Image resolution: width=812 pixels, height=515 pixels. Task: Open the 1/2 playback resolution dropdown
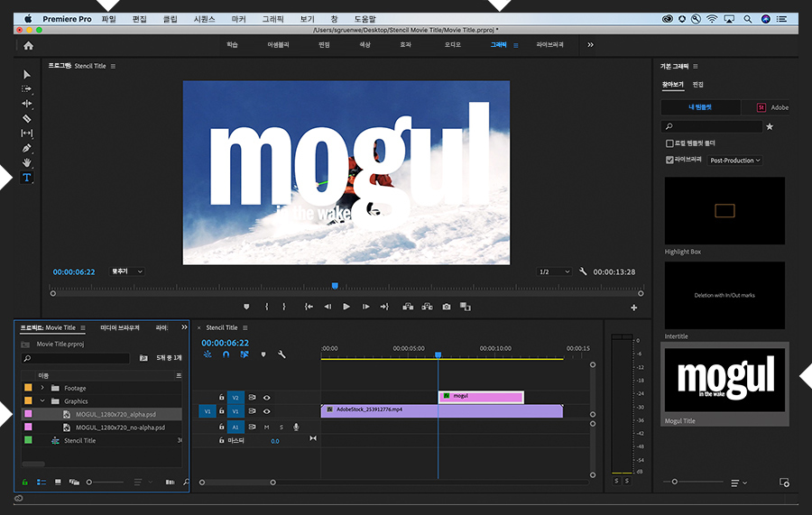pyautogui.click(x=554, y=271)
